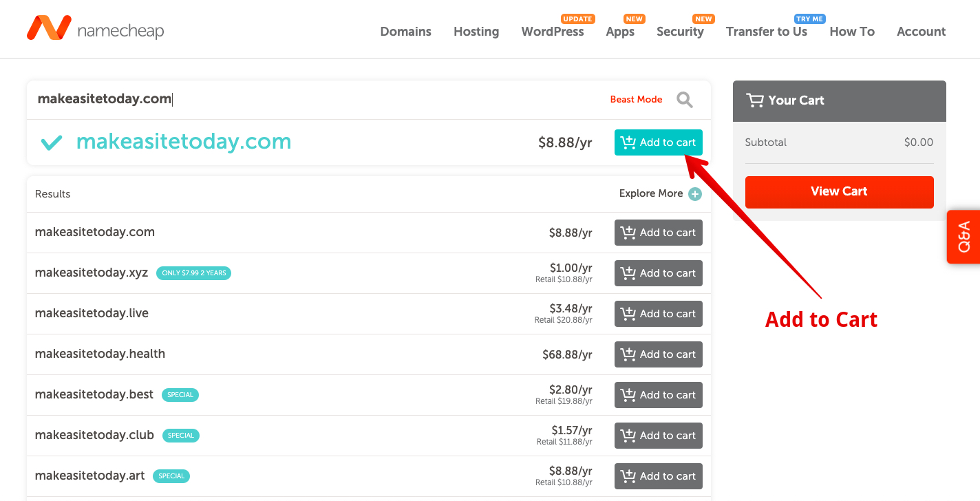Open the Apps menu

tap(620, 32)
